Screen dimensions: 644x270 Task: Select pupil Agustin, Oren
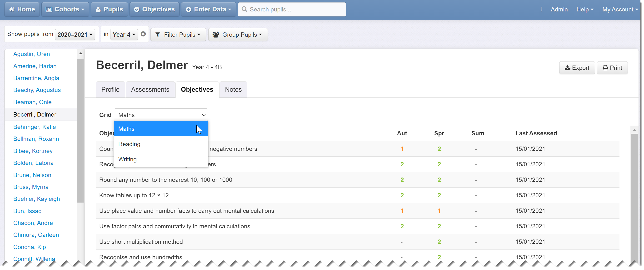click(31, 54)
